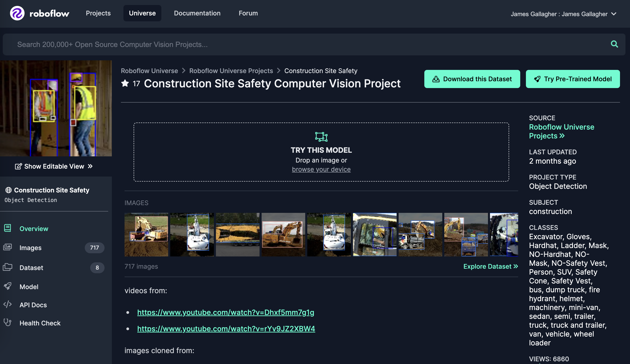The width and height of the screenshot is (630, 364).
Task: Click the globe icon next to Construction Site Safety
Action: point(8,190)
